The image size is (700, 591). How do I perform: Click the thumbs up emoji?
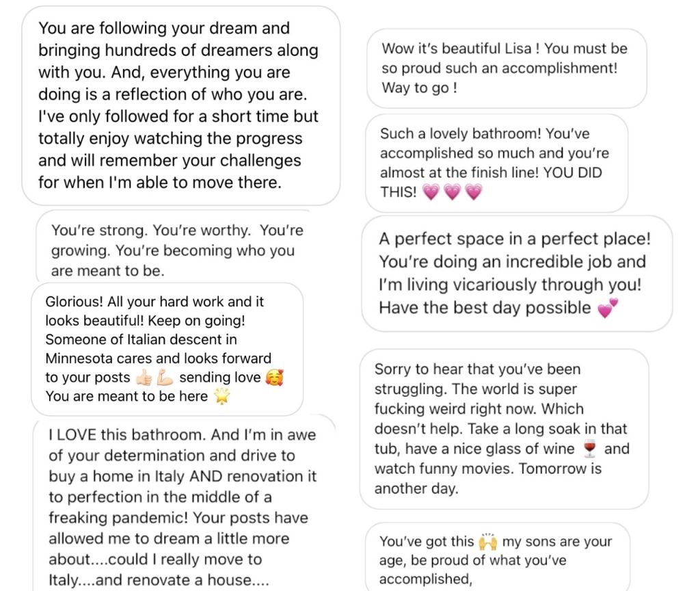[x=144, y=378]
